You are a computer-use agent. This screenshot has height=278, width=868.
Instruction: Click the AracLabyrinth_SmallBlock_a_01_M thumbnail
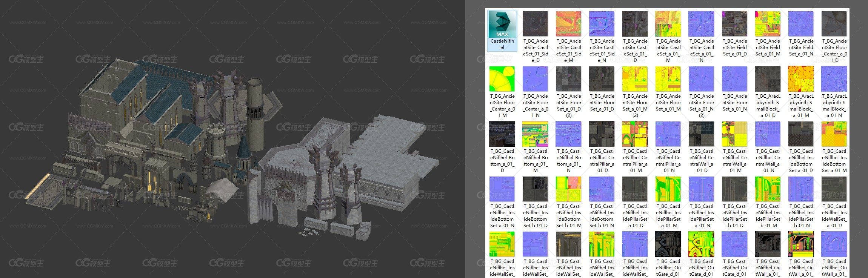801,79
